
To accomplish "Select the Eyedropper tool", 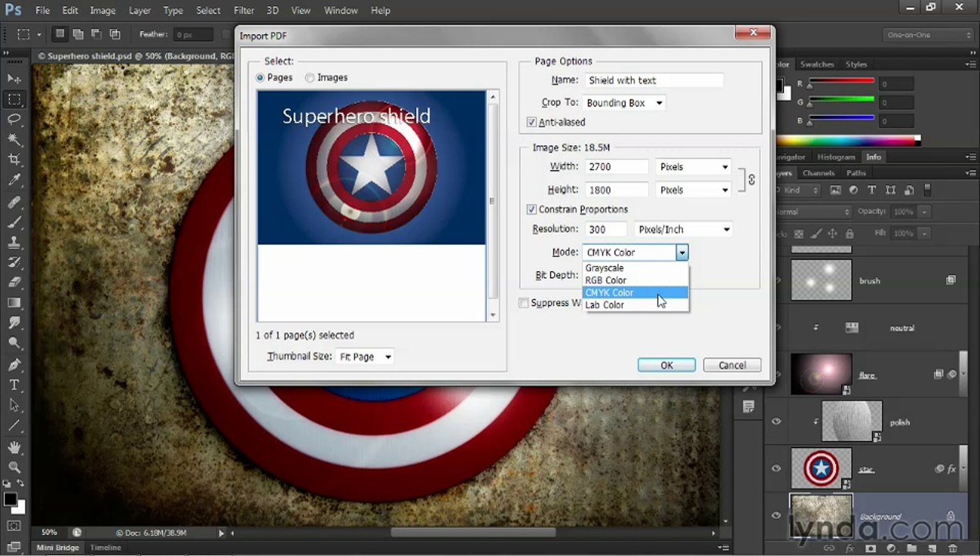I will (x=14, y=180).
